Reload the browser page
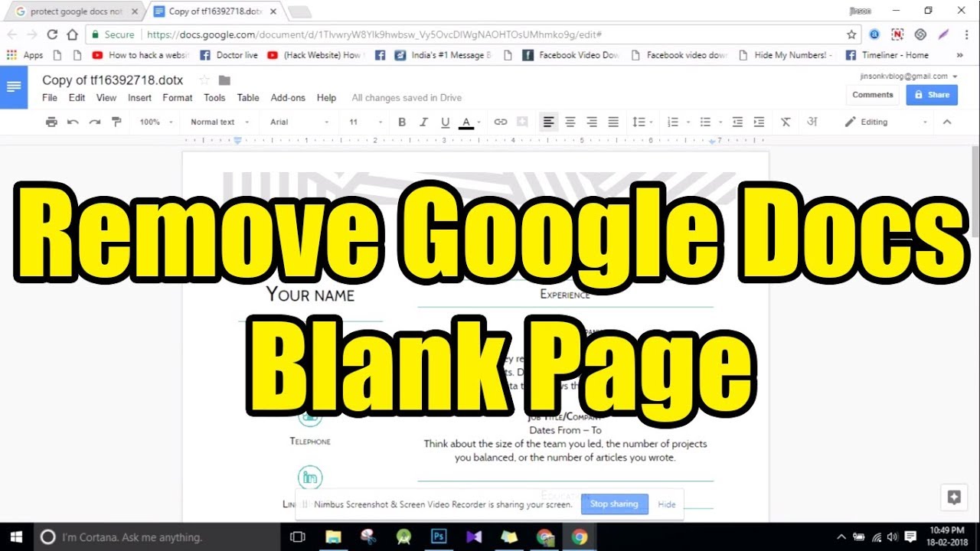Viewport: 980px width, 551px height. [x=52, y=34]
